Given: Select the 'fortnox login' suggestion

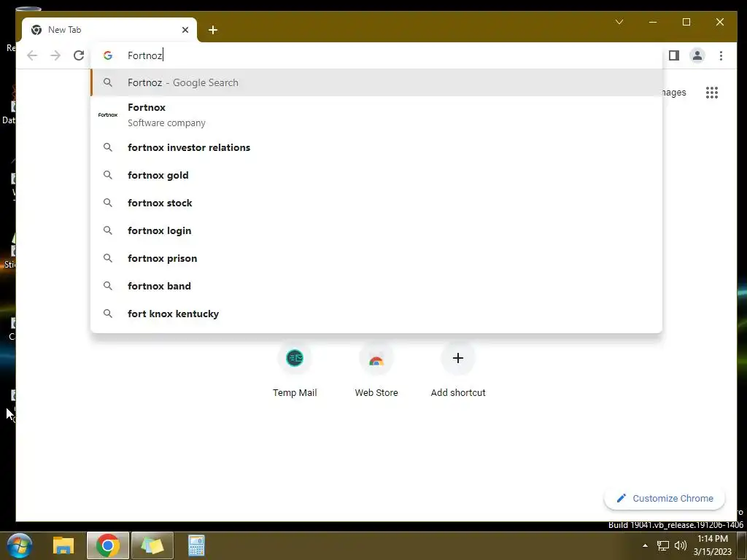Looking at the screenshot, I should pos(376,230).
